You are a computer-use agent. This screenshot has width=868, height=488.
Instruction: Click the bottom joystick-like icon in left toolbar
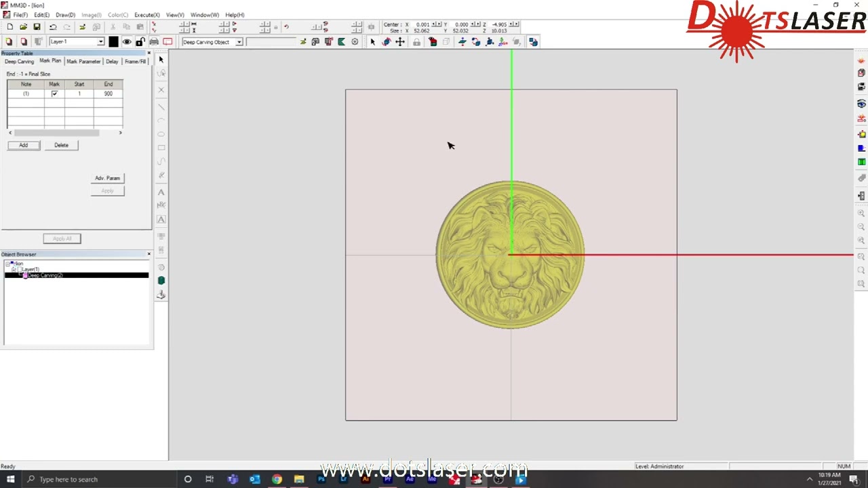click(161, 294)
